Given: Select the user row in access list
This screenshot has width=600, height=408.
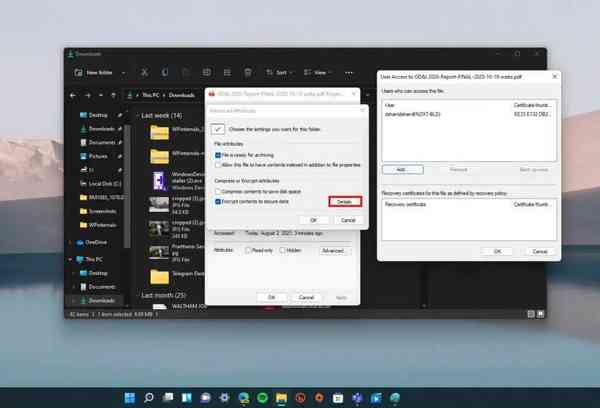Looking at the screenshot, I should pyautogui.click(x=468, y=114).
